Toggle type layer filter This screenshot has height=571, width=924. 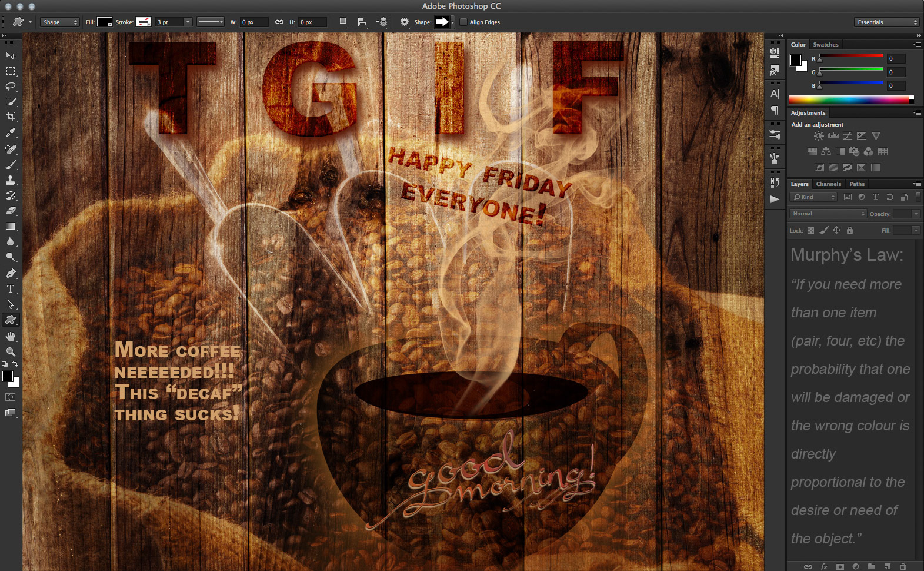tap(876, 197)
